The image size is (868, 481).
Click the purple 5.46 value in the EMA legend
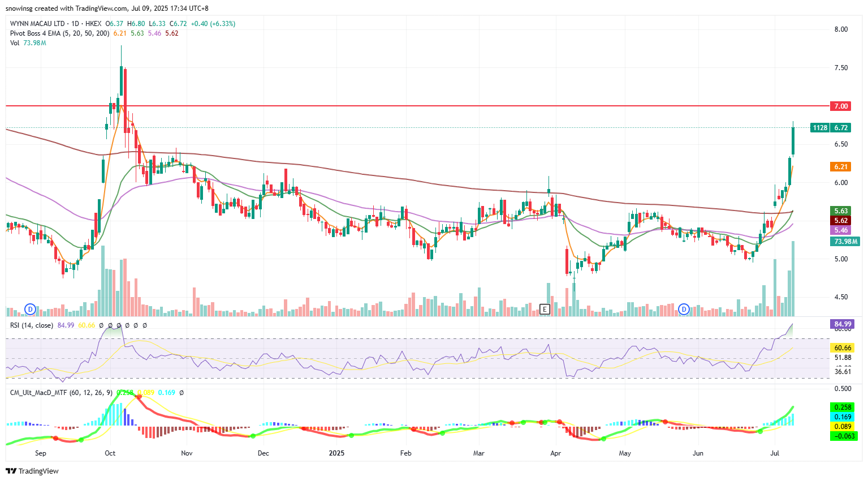point(154,33)
